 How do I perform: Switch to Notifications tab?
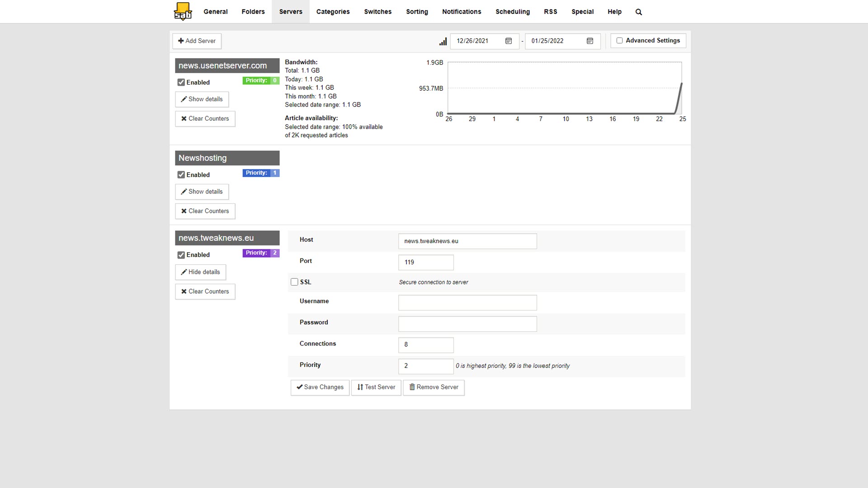(462, 12)
